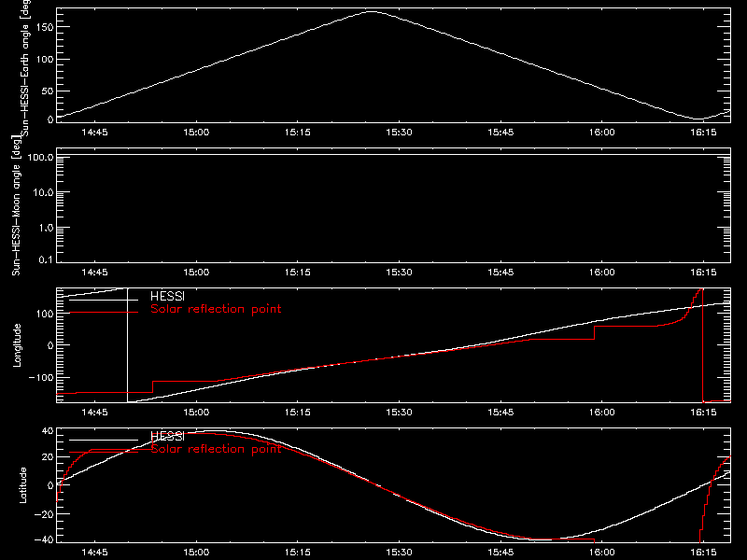Click 14:45 under the Latitude plot
747x560 pixels.
pyautogui.click(x=95, y=553)
